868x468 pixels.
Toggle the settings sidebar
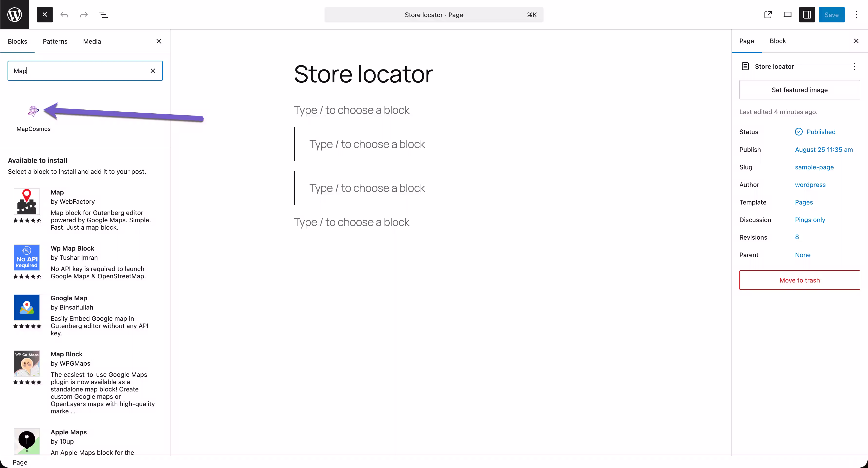click(x=807, y=14)
